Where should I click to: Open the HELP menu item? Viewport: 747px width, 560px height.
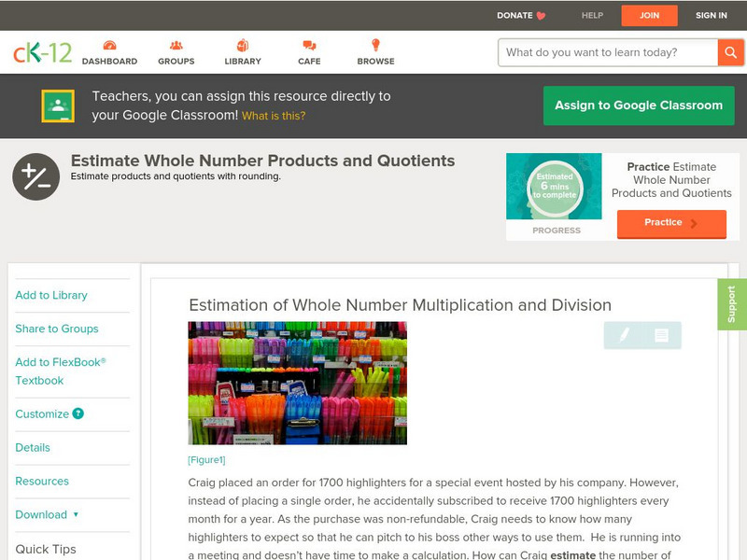click(x=591, y=15)
